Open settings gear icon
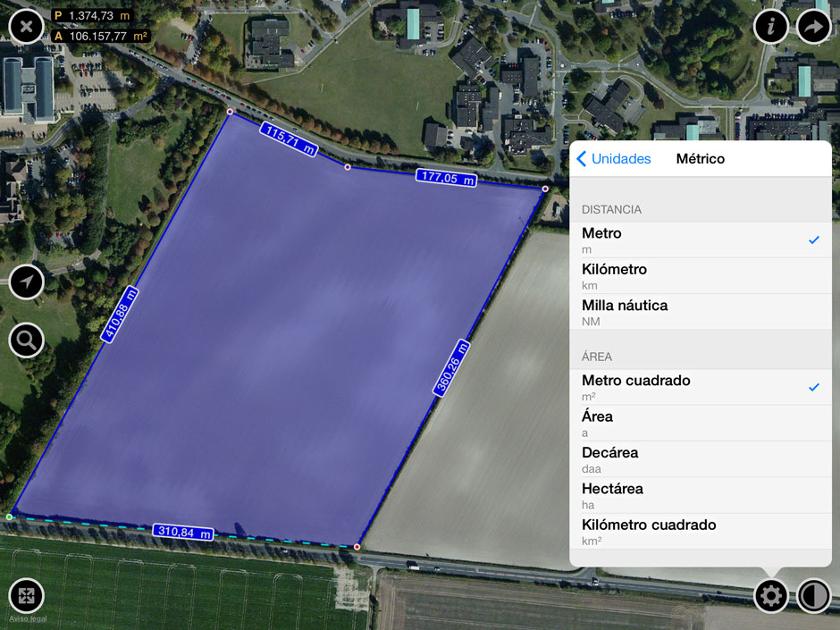 pos(770,595)
